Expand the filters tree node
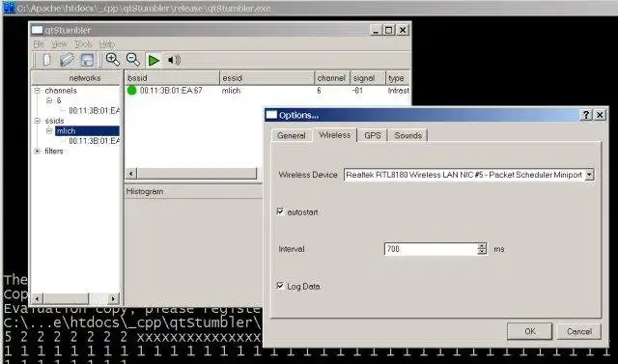The height and width of the screenshot is (364, 618). pyautogui.click(x=38, y=151)
